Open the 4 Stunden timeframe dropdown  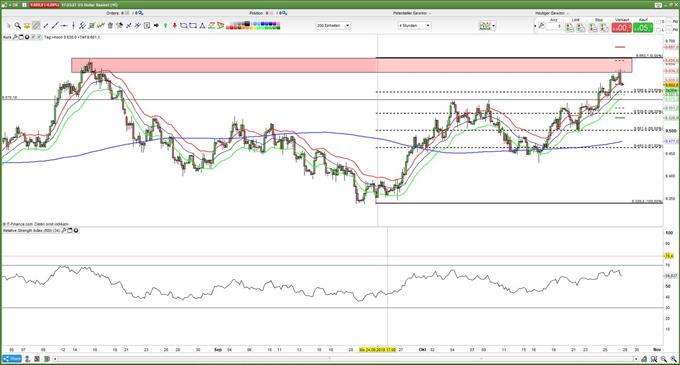click(x=414, y=26)
